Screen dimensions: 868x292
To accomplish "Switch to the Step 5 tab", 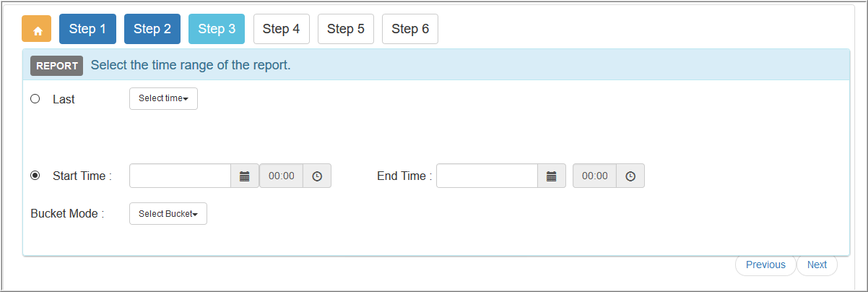I will pos(346,29).
